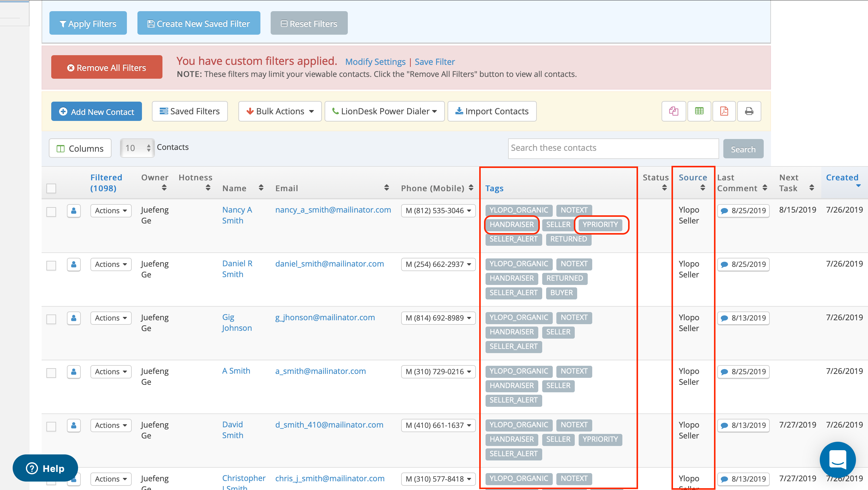Open Actions dropdown for A Smith
This screenshot has width=868, height=490.
[x=111, y=371]
